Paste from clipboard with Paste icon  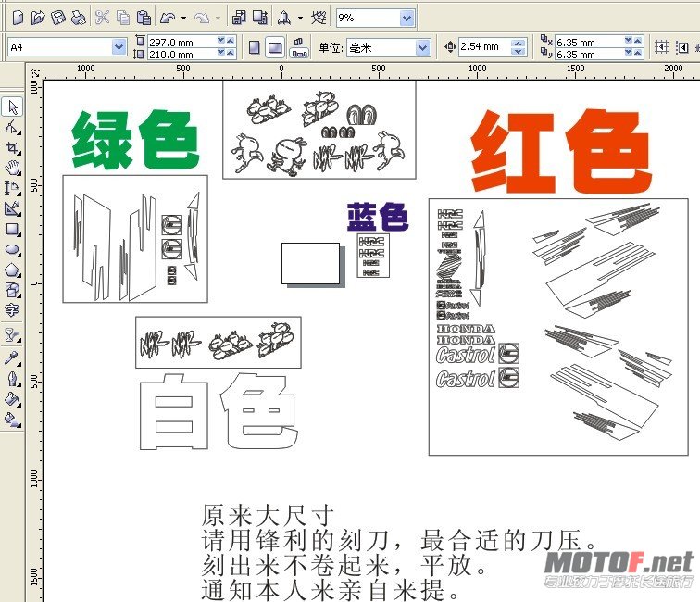[x=144, y=18]
